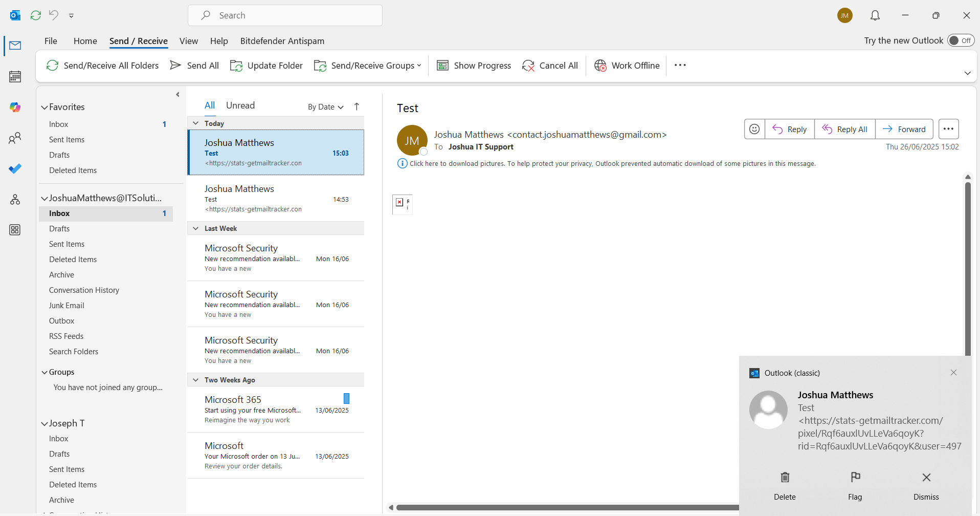Collapse the Favorites section

[44, 107]
